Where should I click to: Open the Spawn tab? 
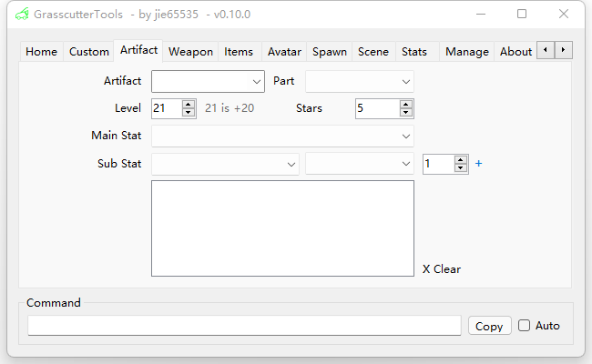pos(329,52)
